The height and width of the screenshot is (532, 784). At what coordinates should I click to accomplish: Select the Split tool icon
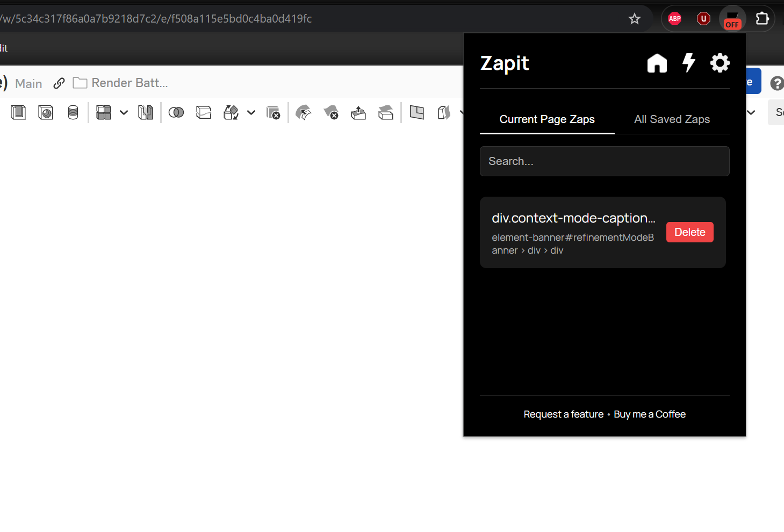(x=204, y=112)
